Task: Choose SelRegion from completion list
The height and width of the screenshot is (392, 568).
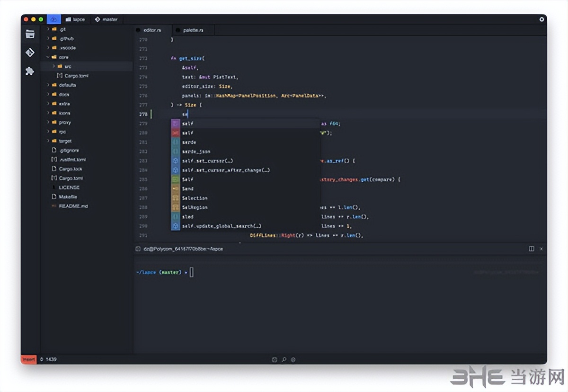Action: 245,207
